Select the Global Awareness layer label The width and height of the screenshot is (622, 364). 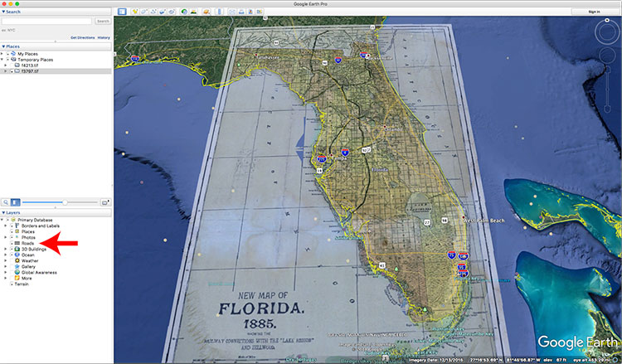click(39, 273)
